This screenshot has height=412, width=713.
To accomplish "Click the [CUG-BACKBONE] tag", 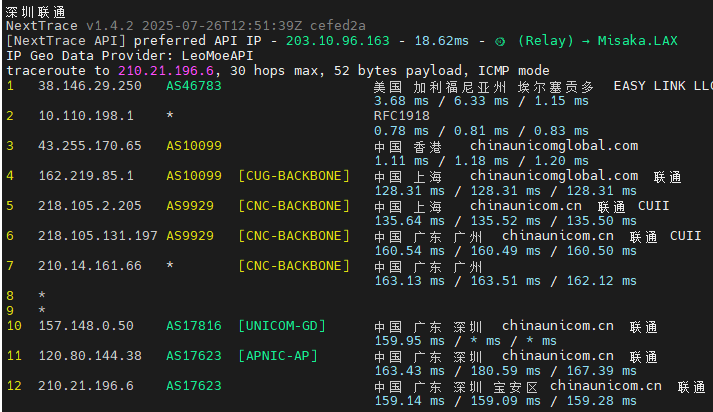I will click(294, 176).
